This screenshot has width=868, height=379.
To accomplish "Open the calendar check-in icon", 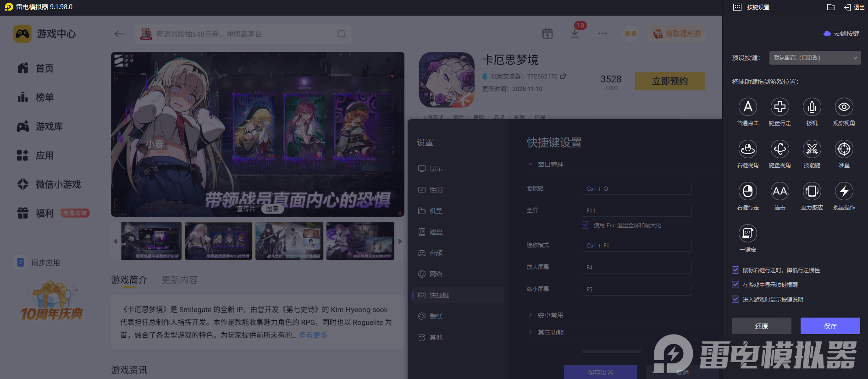I will (x=547, y=33).
